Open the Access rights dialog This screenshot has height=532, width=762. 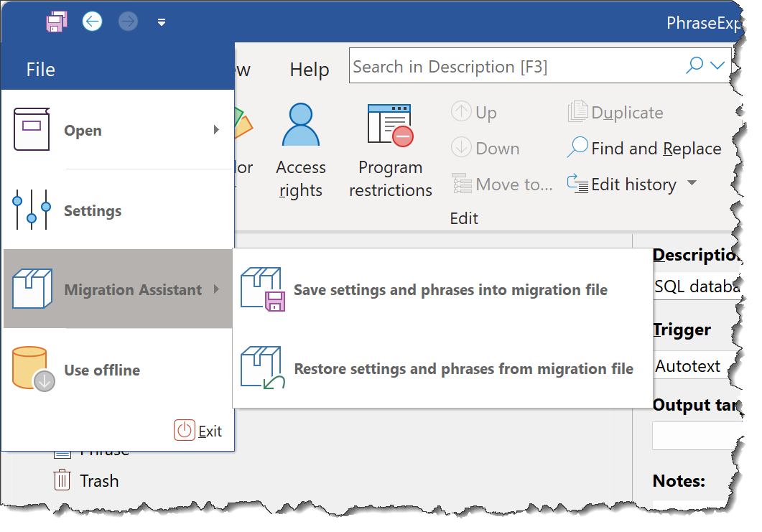pyautogui.click(x=301, y=149)
